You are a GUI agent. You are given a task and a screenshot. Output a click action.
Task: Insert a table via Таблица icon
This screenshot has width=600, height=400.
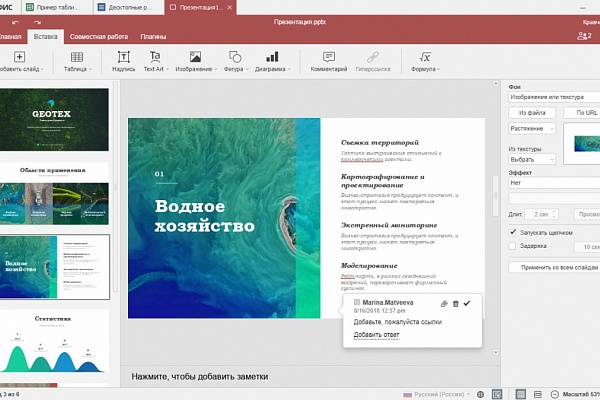point(77,57)
